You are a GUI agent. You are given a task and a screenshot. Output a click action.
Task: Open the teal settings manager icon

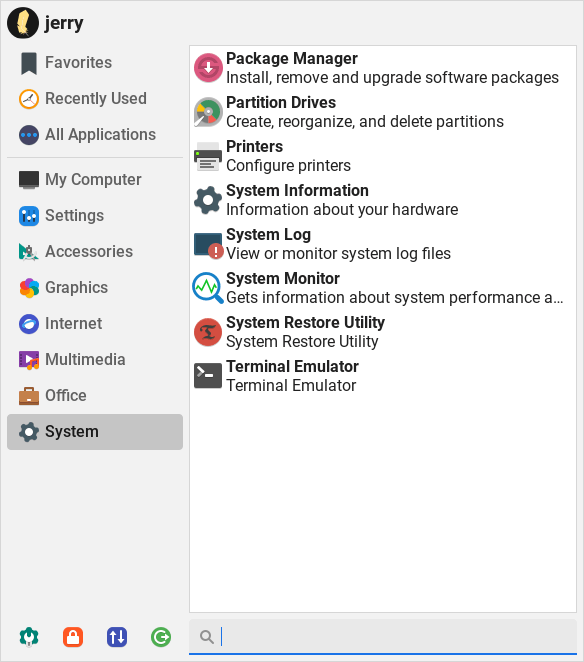(x=29, y=637)
